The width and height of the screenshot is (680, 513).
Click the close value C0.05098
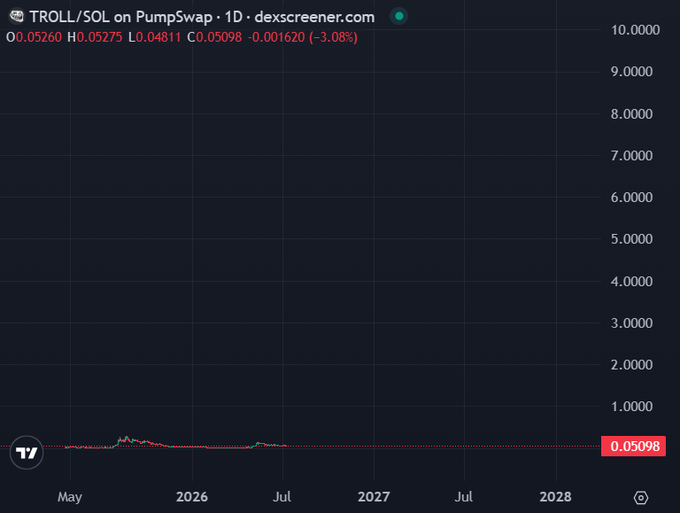[214, 37]
